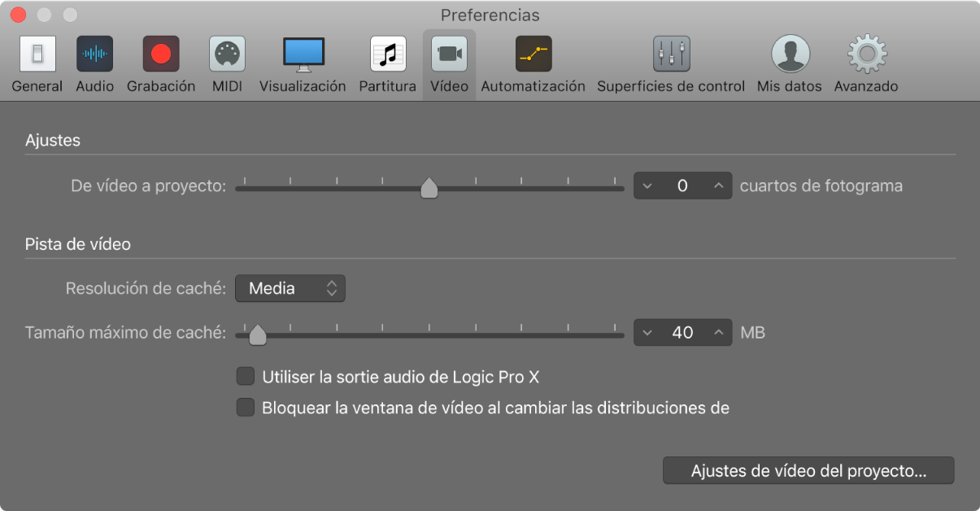The height and width of the screenshot is (511, 980).
Task: Open Grabación preferences red record icon
Action: pyautogui.click(x=161, y=55)
